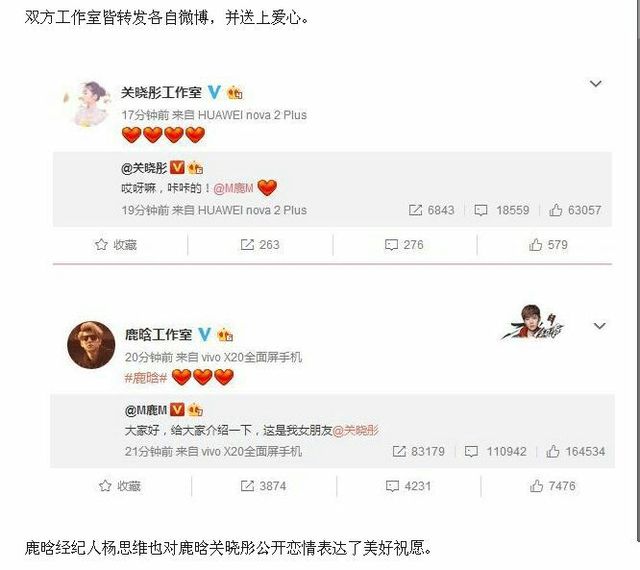Open comments showing 4231
Screen dimensions: 640x570
(x=409, y=486)
